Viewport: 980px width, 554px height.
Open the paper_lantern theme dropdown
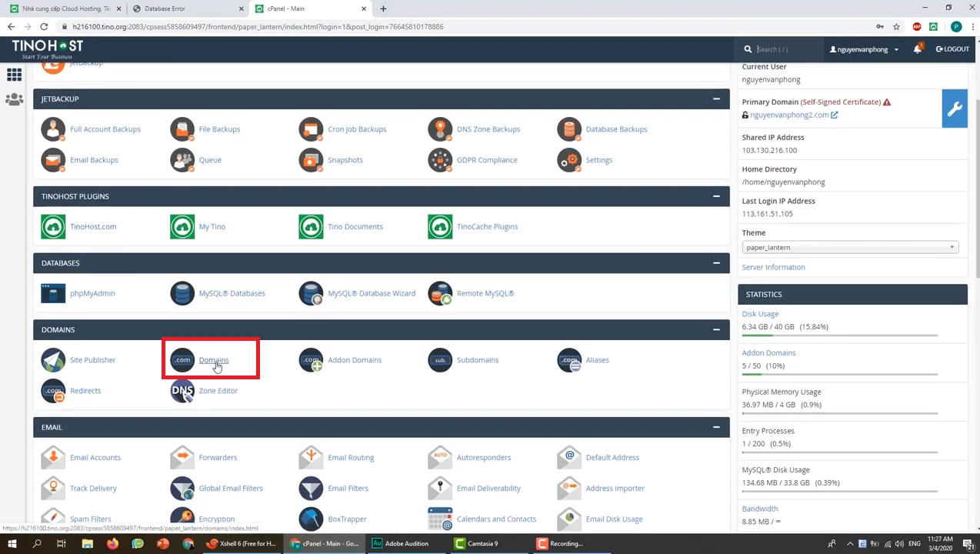pos(850,247)
